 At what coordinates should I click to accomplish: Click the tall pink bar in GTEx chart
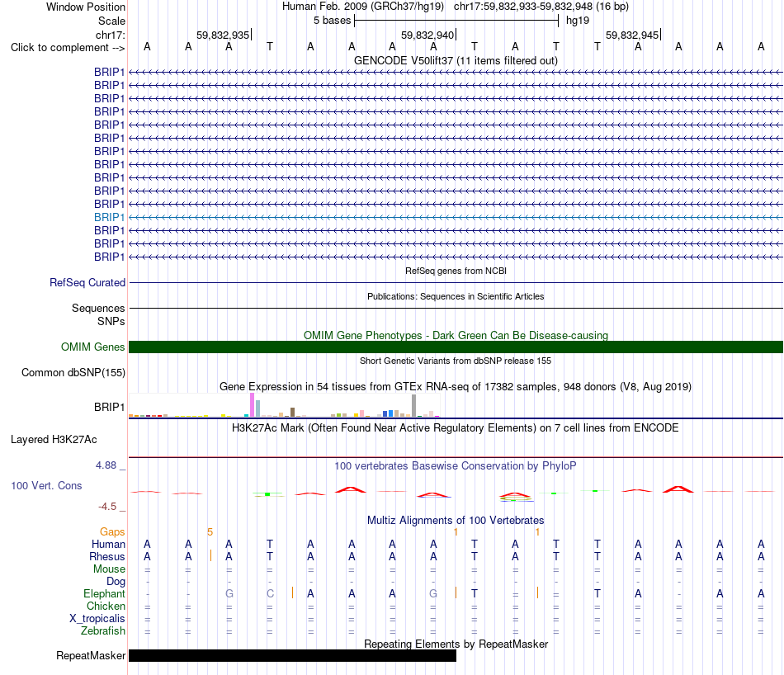pyautogui.click(x=252, y=405)
